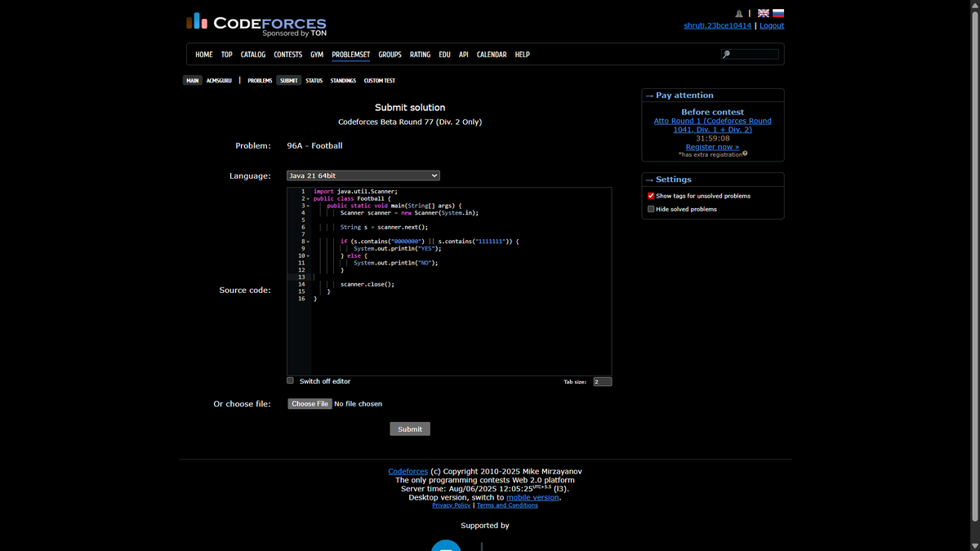Click the Submit button
The height and width of the screenshot is (551, 980).
click(x=410, y=429)
